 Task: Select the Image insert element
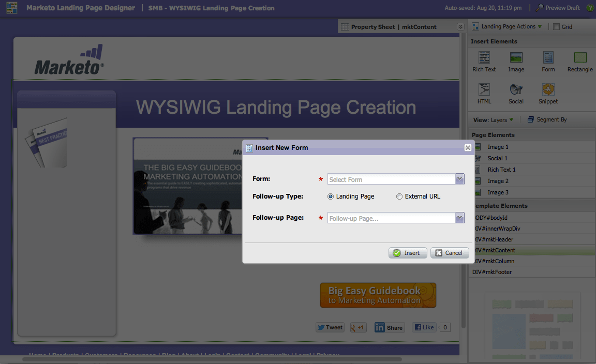[x=516, y=62]
